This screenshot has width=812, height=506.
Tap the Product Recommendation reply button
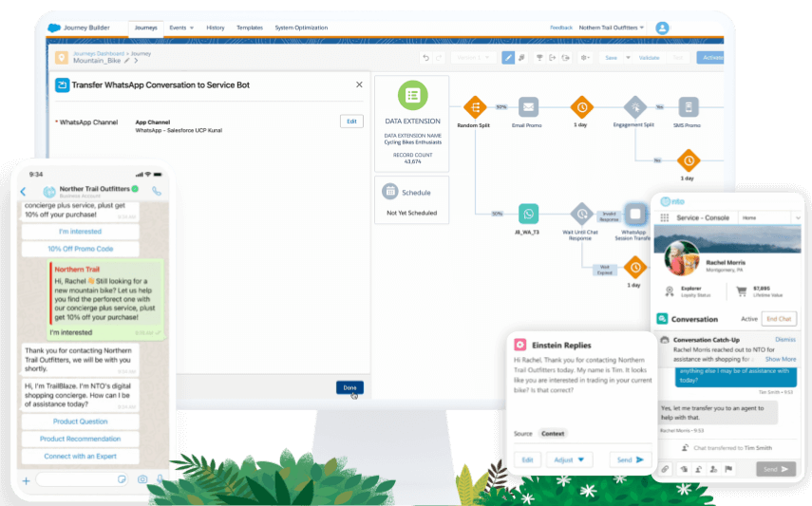pos(81,439)
